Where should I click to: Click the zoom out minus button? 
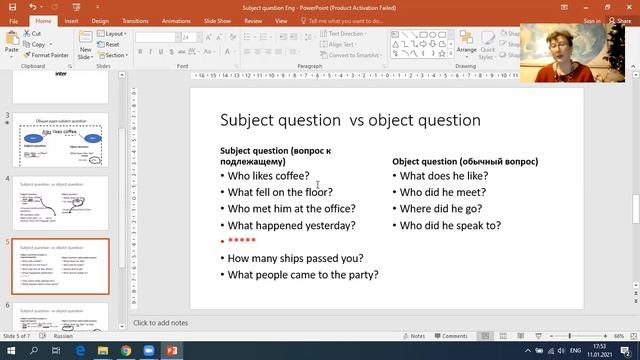(551, 336)
